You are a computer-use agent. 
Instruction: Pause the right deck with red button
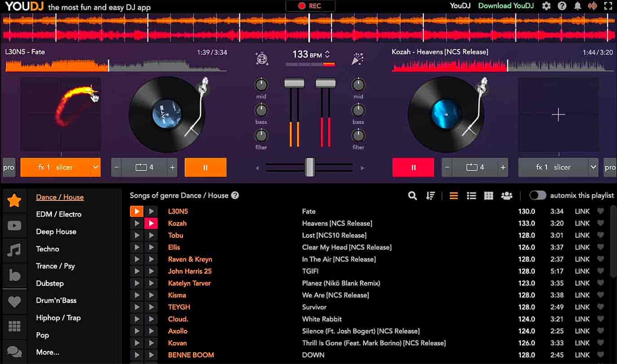pyautogui.click(x=413, y=167)
